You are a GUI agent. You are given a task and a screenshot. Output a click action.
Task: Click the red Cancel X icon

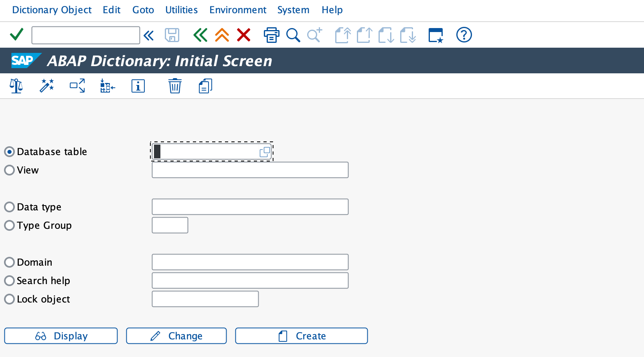[243, 35]
